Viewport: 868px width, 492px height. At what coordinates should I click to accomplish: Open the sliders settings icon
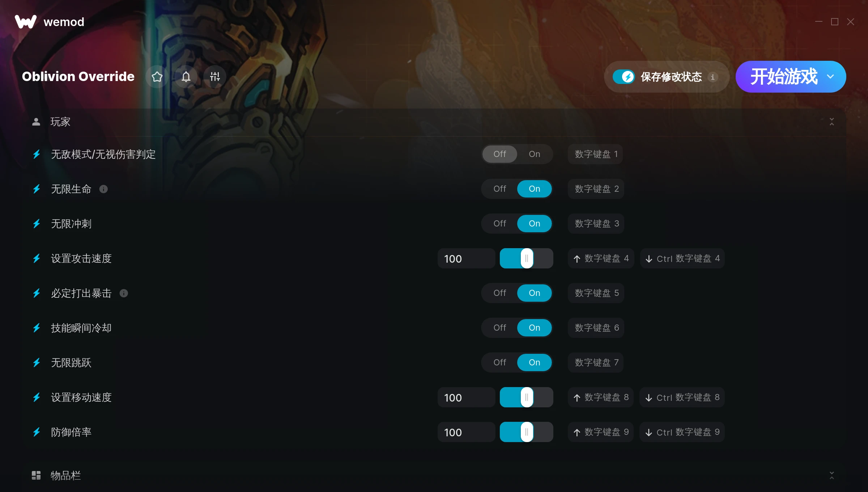click(x=215, y=77)
